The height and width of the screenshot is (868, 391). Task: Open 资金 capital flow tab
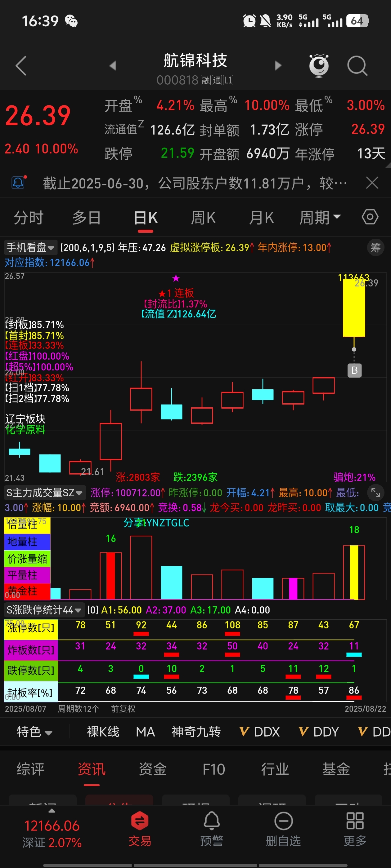[153, 770]
